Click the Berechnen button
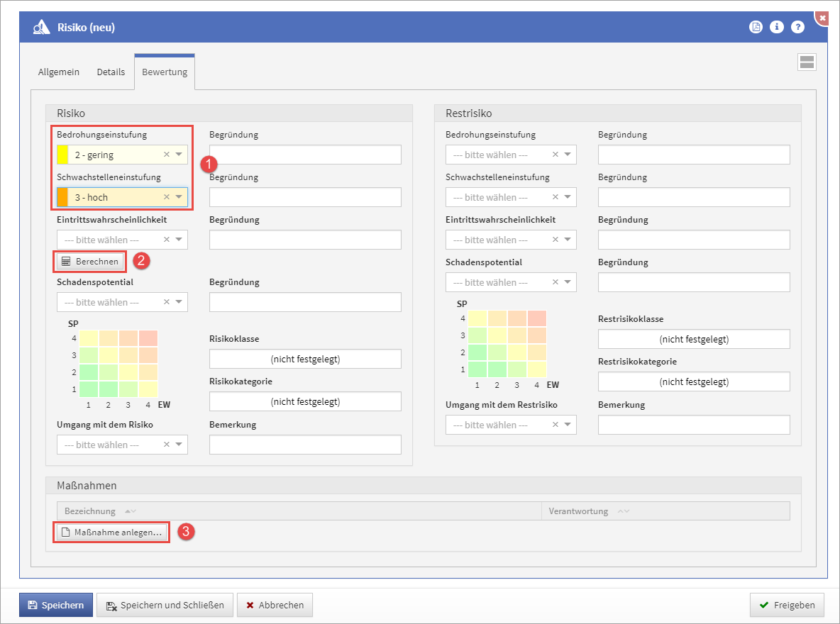Screen dimensions: 840x624 pos(91,262)
